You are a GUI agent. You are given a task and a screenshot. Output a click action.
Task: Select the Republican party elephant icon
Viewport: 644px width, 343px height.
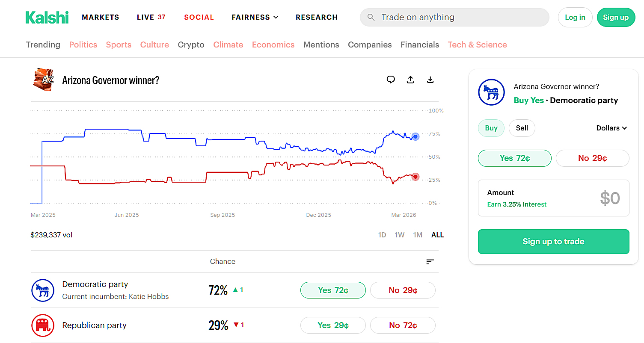[43, 325]
